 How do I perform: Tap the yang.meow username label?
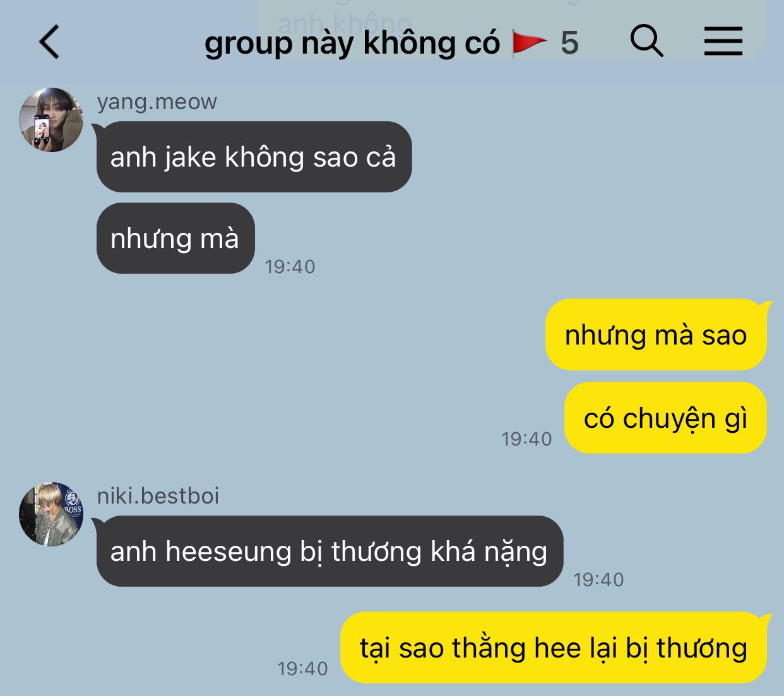point(157,102)
